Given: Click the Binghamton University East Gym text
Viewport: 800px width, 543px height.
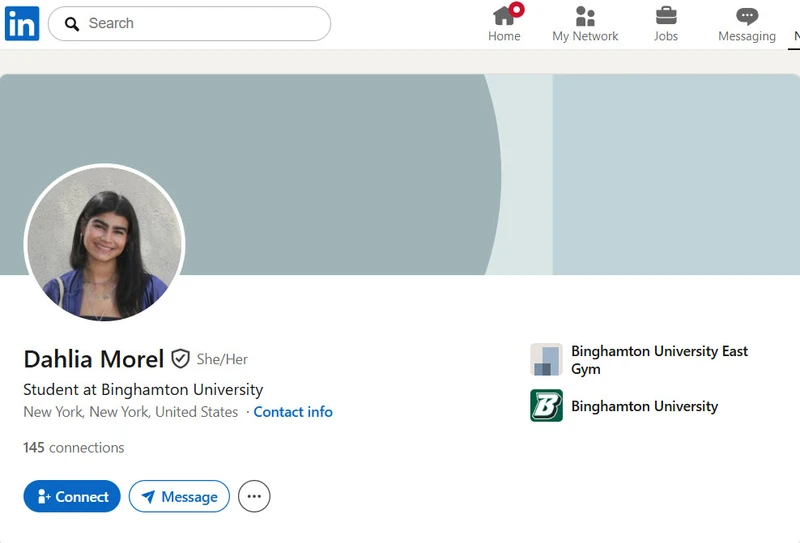Looking at the screenshot, I should click(x=659, y=360).
